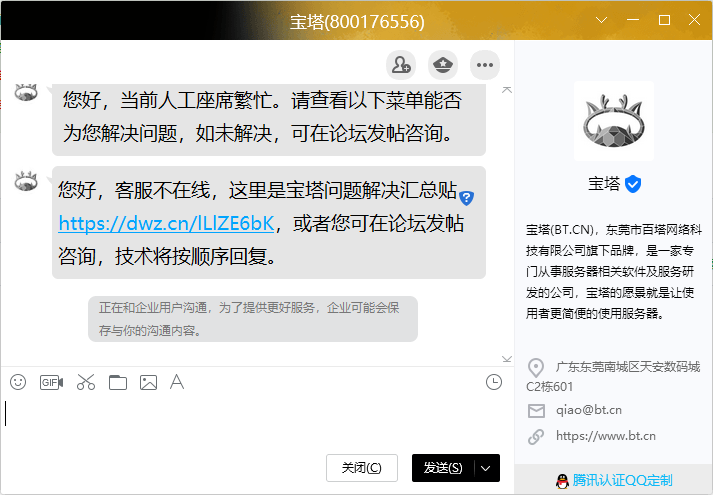The height and width of the screenshot is (495, 713).
Task: Maximize the chat window
Action: coord(664,20)
